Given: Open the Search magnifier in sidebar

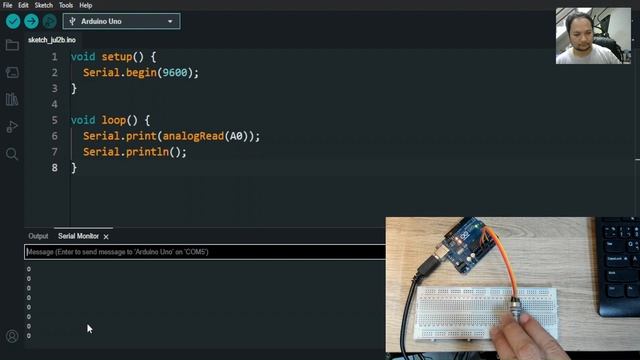Looking at the screenshot, I should (x=12, y=154).
